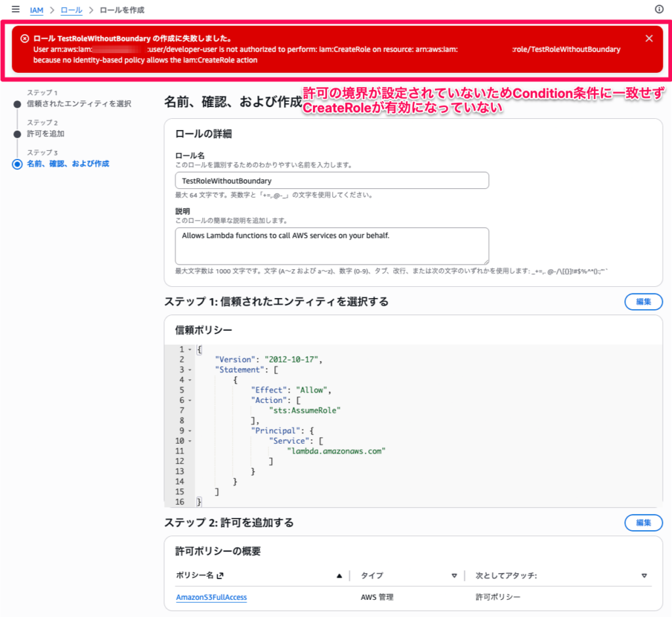Sort the タイプ column with its arrow
The width and height of the screenshot is (672, 617).
(454, 576)
